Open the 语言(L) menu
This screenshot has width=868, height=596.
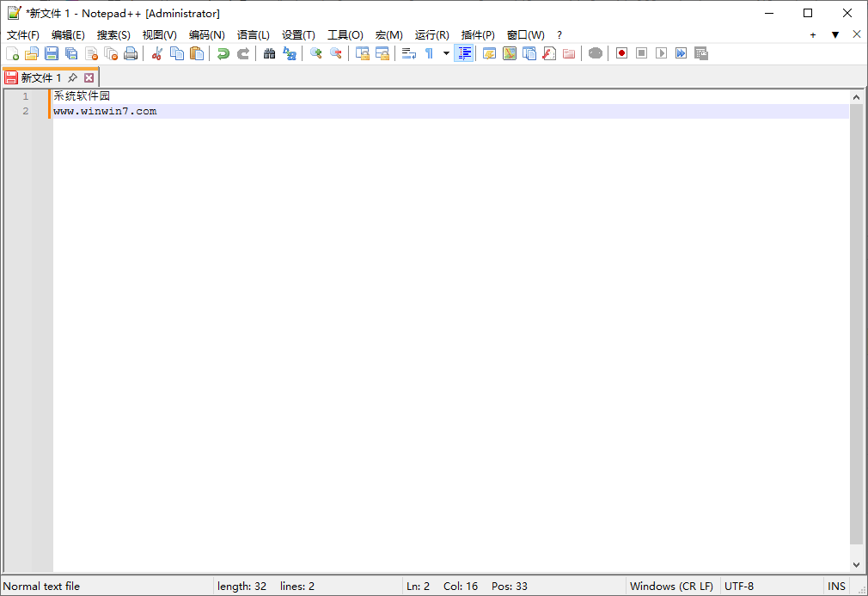(253, 35)
